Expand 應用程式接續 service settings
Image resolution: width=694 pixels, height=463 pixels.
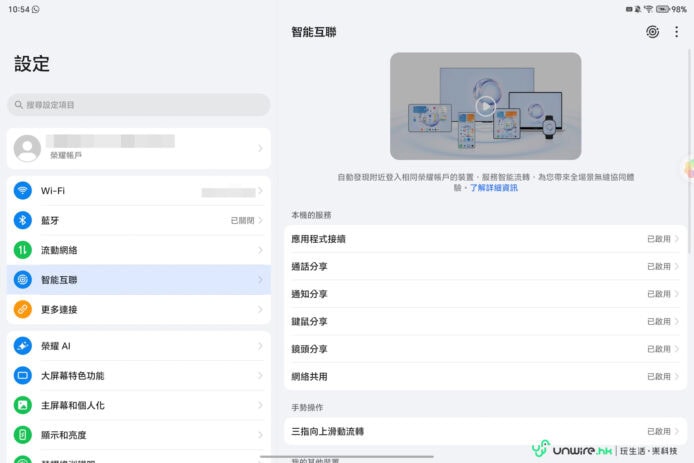pos(485,239)
